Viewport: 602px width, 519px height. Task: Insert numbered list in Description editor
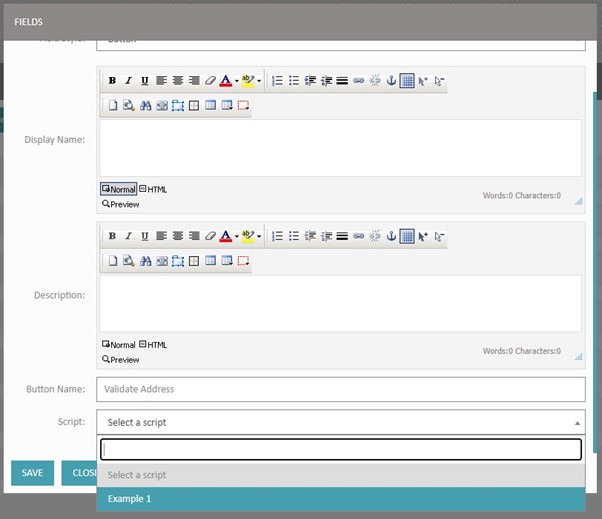(x=278, y=237)
